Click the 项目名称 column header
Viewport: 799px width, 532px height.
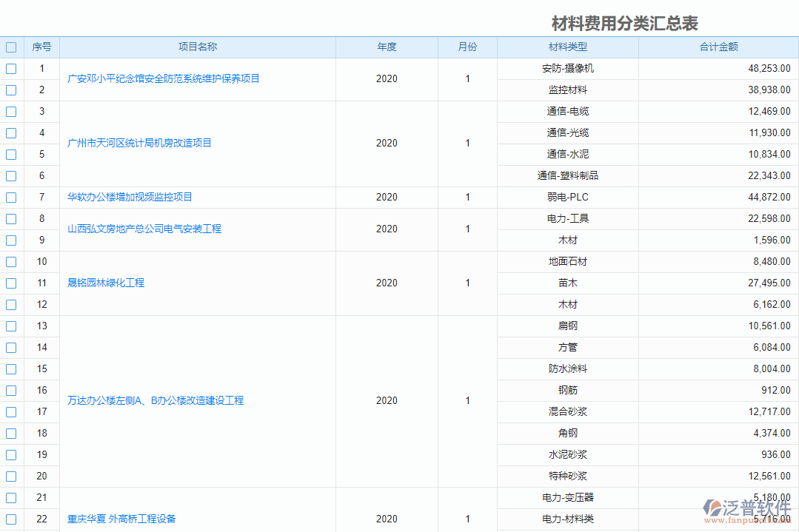[200, 47]
